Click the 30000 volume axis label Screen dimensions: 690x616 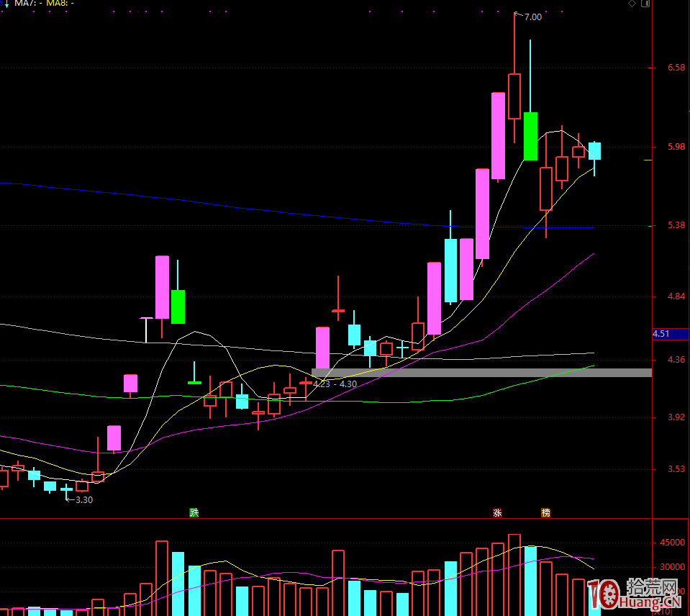click(673, 567)
